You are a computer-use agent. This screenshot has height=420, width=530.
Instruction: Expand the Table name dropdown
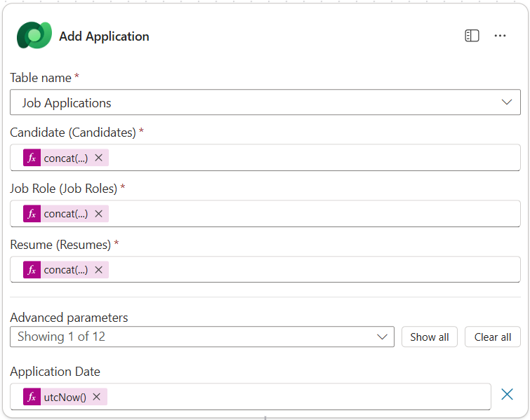(x=507, y=102)
